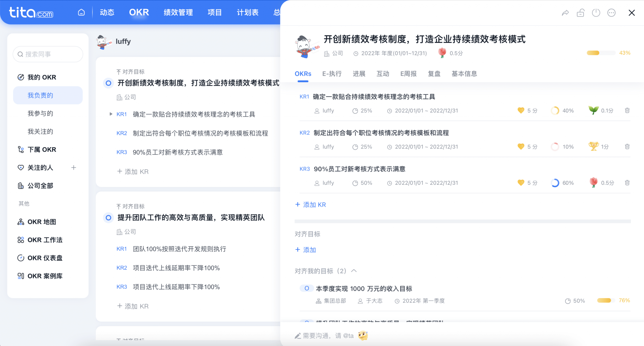Switch to the 进展 tab
Screen dimensions: 644x346
click(x=359, y=74)
